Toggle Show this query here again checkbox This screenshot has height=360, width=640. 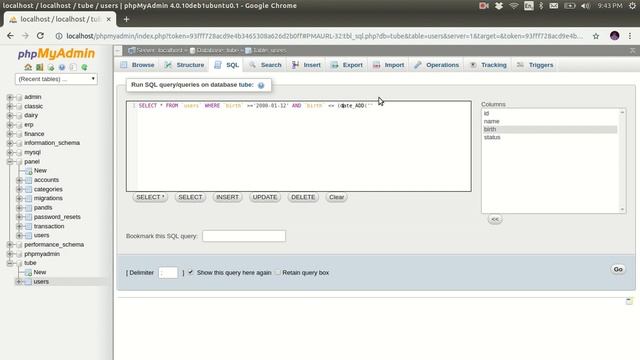pyautogui.click(x=191, y=272)
